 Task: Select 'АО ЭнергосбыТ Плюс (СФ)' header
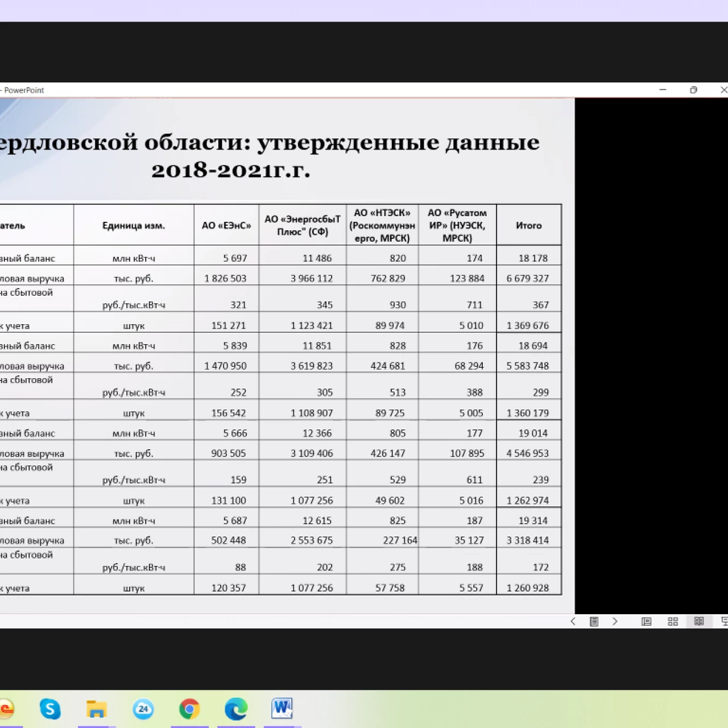coord(303,225)
